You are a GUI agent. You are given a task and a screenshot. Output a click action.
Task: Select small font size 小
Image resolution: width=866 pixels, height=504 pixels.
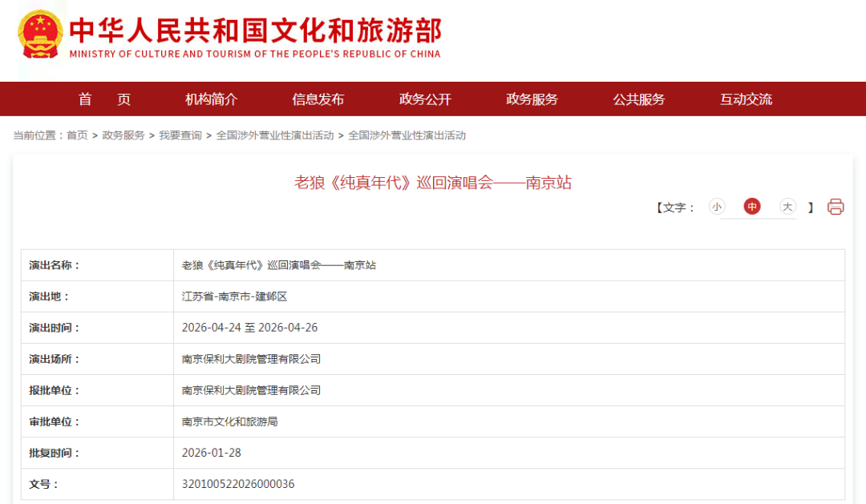716,207
